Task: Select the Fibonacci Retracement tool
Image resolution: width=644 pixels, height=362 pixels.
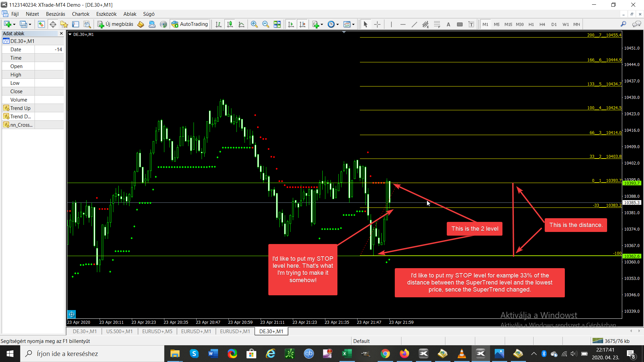Action: tap(437, 24)
